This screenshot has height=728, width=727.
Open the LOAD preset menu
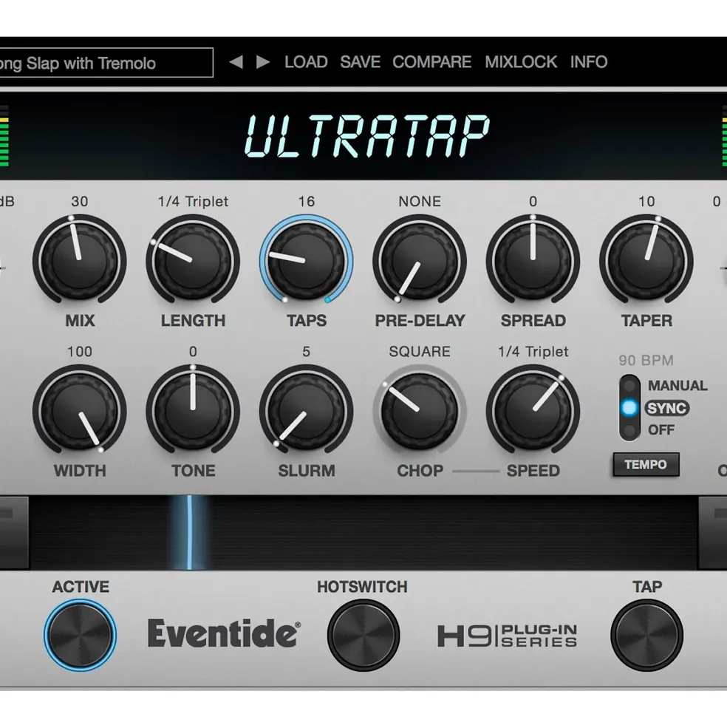(306, 62)
